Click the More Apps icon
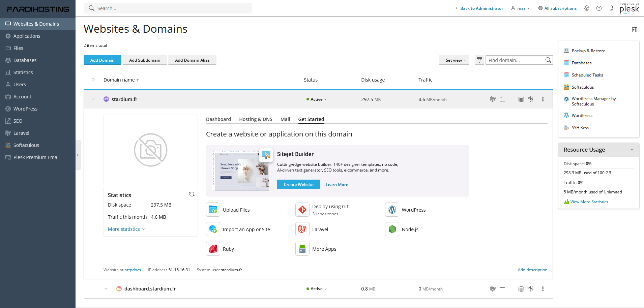Viewport: 644px width, 308px height. point(302,249)
